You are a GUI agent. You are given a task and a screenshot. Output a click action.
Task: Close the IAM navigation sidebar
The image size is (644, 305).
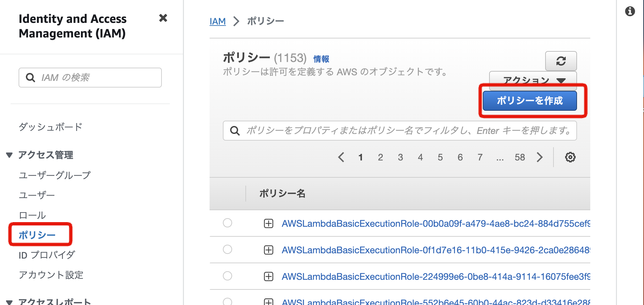[x=163, y=18]
